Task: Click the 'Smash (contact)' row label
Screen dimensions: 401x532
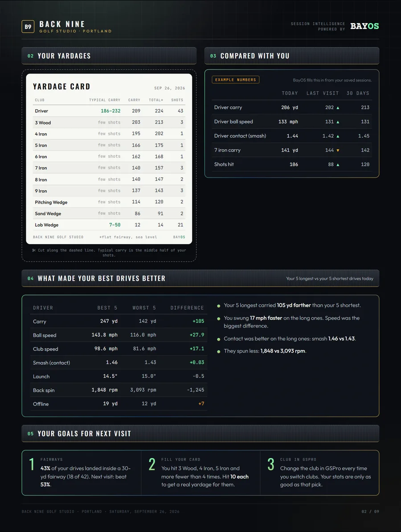Action: pyautogui.click(x=52, y=363)
